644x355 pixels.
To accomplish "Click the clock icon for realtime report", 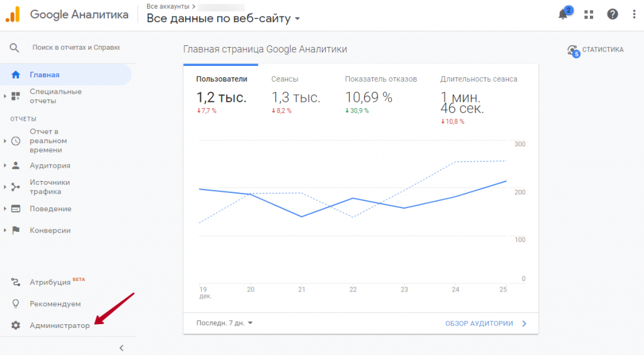I will click(x=16, y=141).
